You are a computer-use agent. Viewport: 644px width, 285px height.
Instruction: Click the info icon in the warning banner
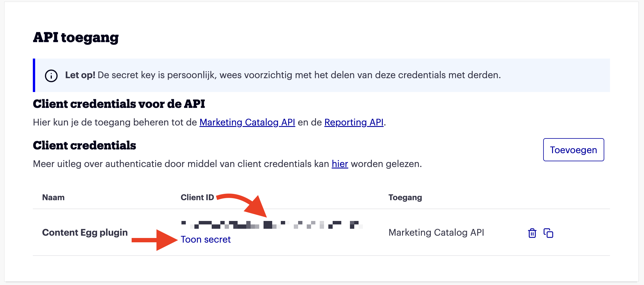51,76
